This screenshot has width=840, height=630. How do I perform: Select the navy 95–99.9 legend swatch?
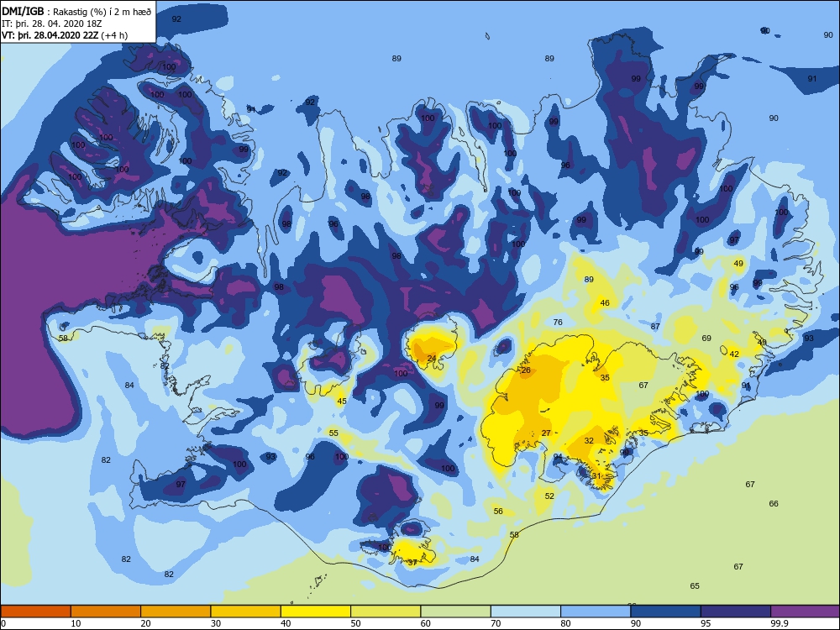coord(736,612)
